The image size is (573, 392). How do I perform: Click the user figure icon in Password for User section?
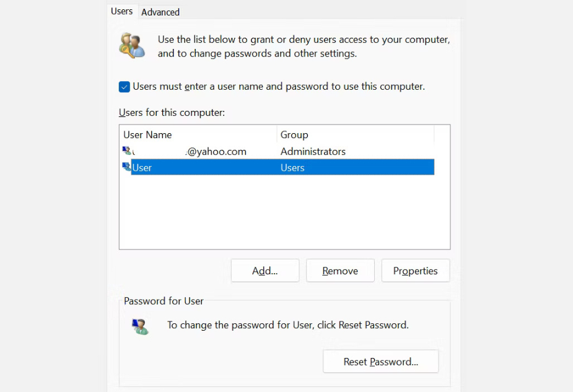click(140, 326)
